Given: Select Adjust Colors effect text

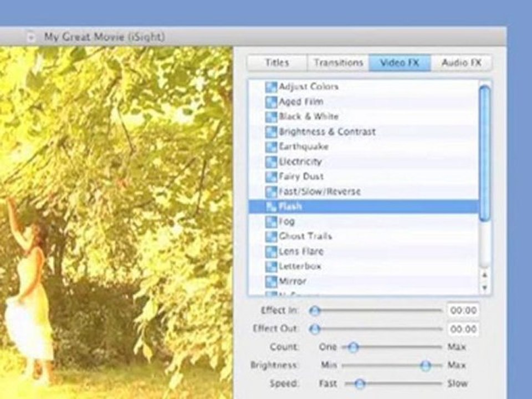Looking at the screenshot, I should 309,87.
